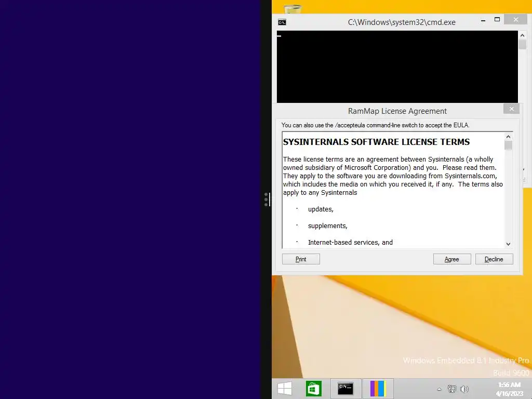
Task: Click the 'Internet-based services, and' bullet item
Action: tap(350, 242)
